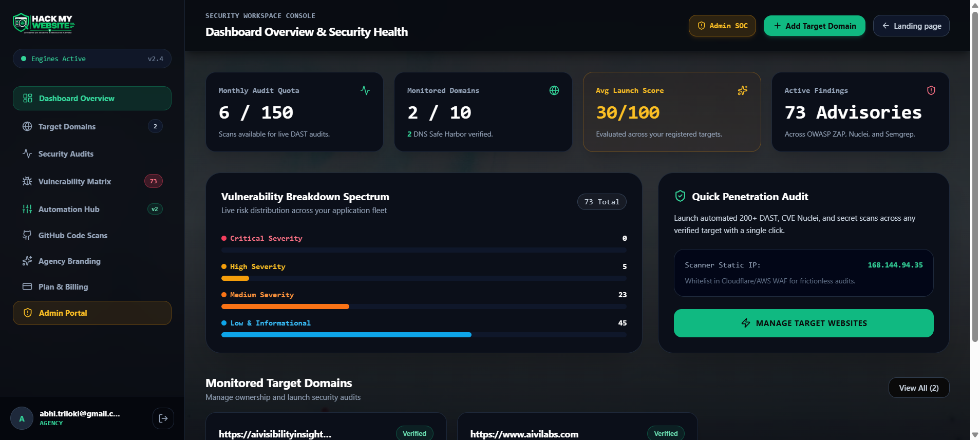The width and height of the screenshot is (980, 440).
Task: Click the Critical Severity progress bar
Action: 424,250
